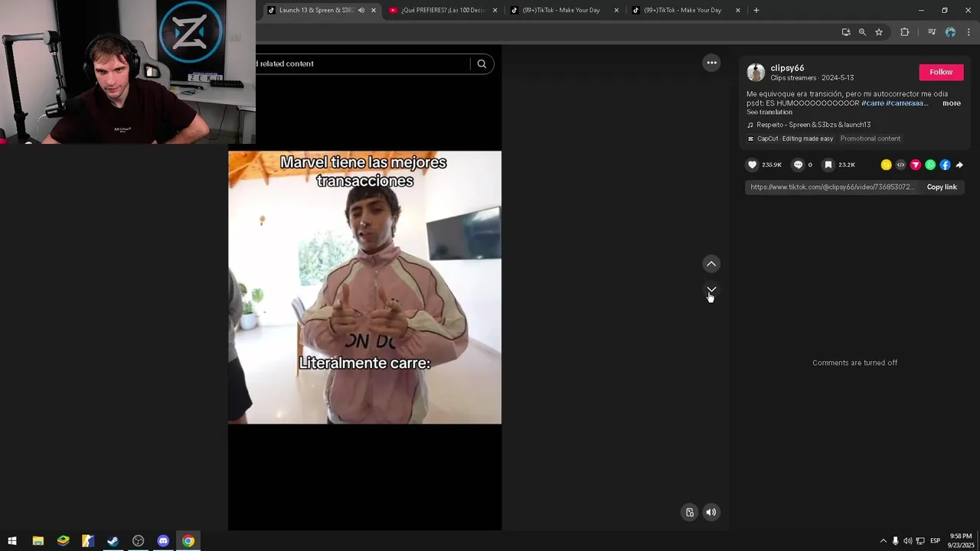Like the video with the heart icon

point(752,165)
